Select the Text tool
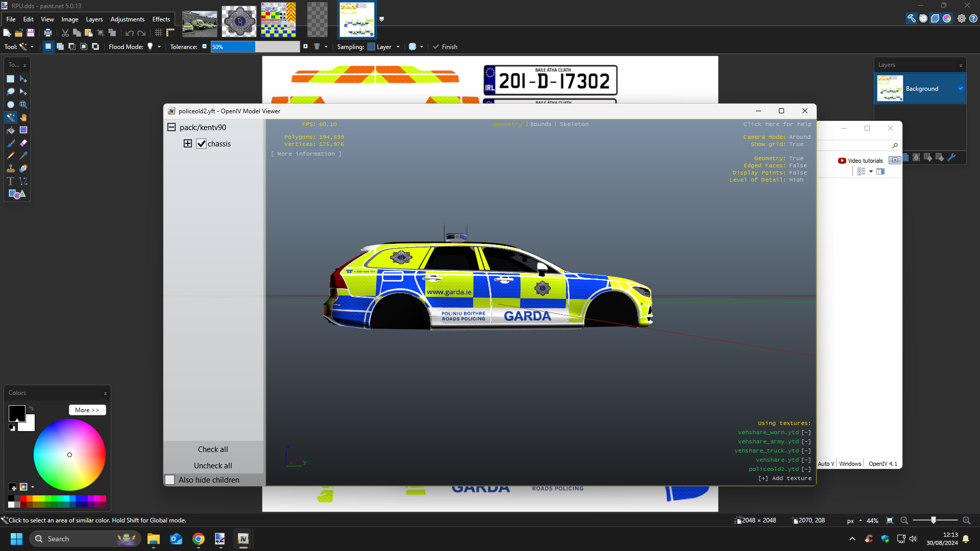The width and height of the screenshot is (980, 551). pyautogui.click(x=10, y=181)
